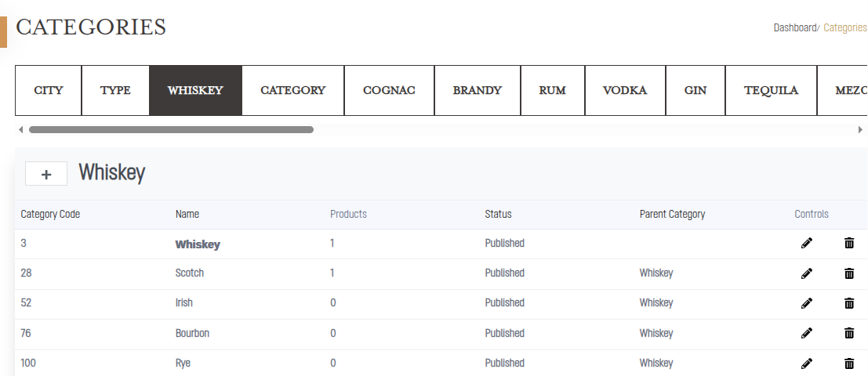Viewport: 868px width, 376px height.
Task: Switch to the Type tab
Action: pyautogui.click(x=115, y=90)
